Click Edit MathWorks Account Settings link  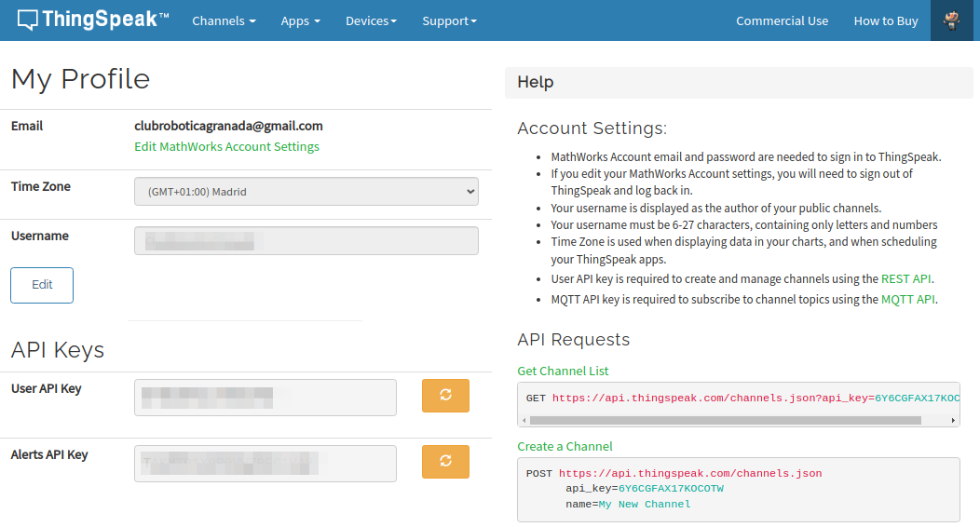point(227,146)
